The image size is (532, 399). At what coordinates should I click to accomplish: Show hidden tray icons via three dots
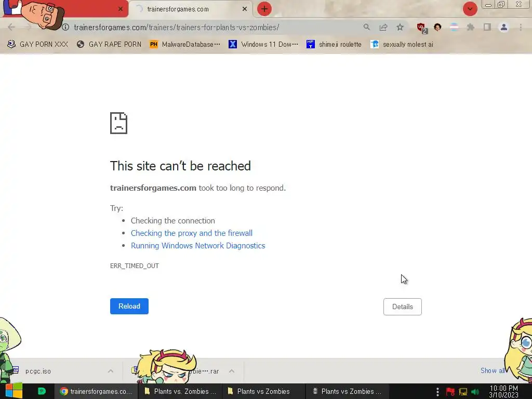pos(437,392)
